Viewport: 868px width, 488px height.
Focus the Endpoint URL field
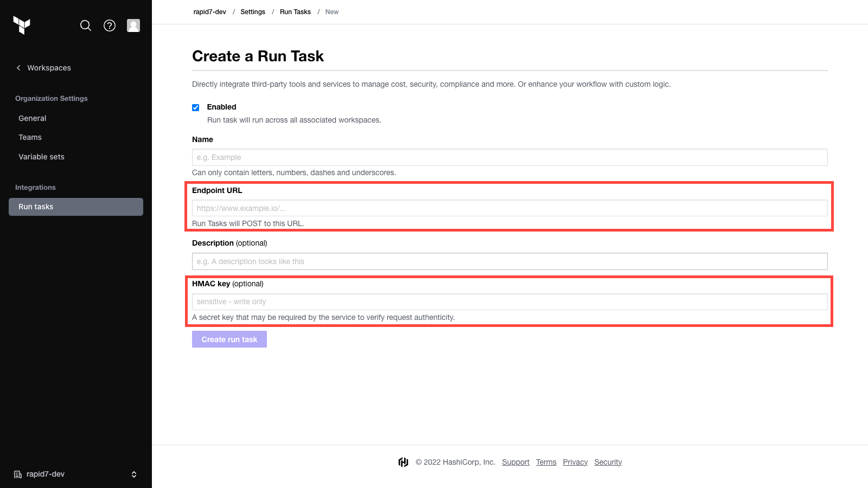[x=509, y=208]
